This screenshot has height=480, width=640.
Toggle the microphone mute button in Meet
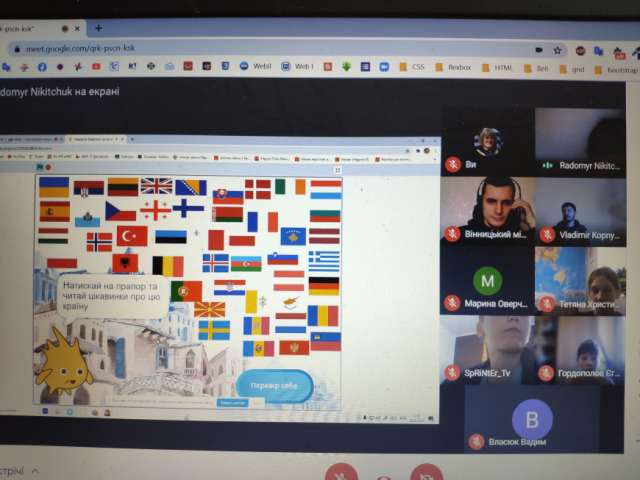tap(342, 472)
